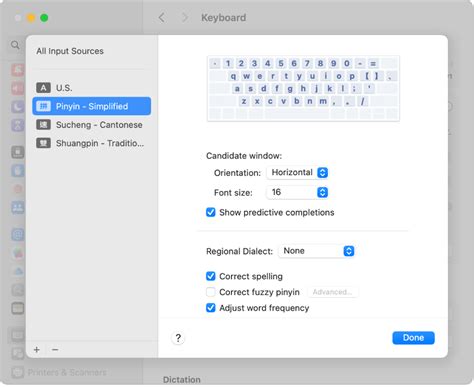Click the Advanced... button for fuzzy pinyin

(332, 292)
